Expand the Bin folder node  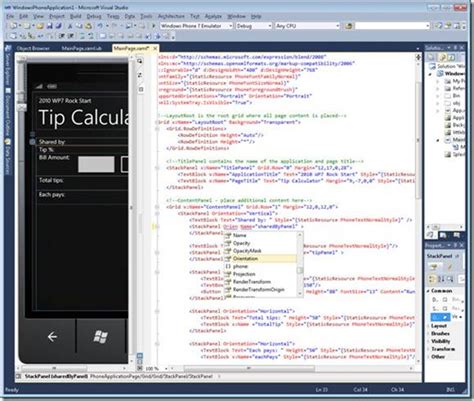[438, 96]
